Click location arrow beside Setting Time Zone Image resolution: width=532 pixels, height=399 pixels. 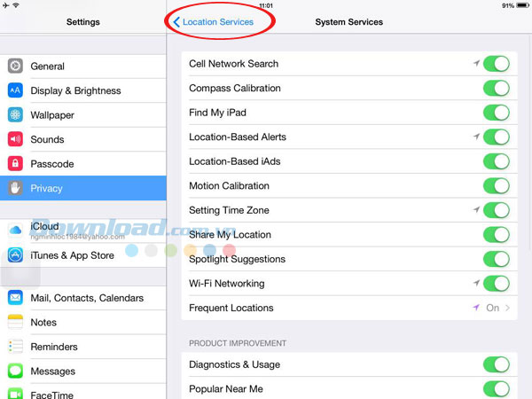(x=477, y=209)
